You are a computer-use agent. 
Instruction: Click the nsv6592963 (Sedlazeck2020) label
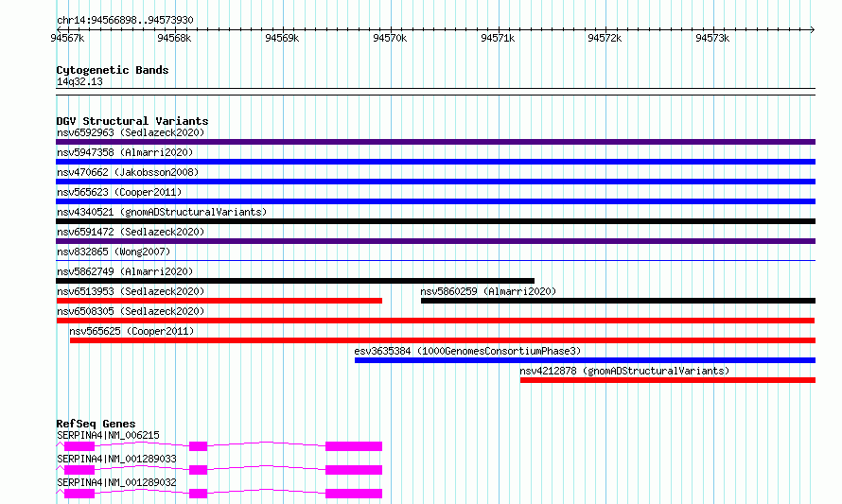click(x=131, y=132)
